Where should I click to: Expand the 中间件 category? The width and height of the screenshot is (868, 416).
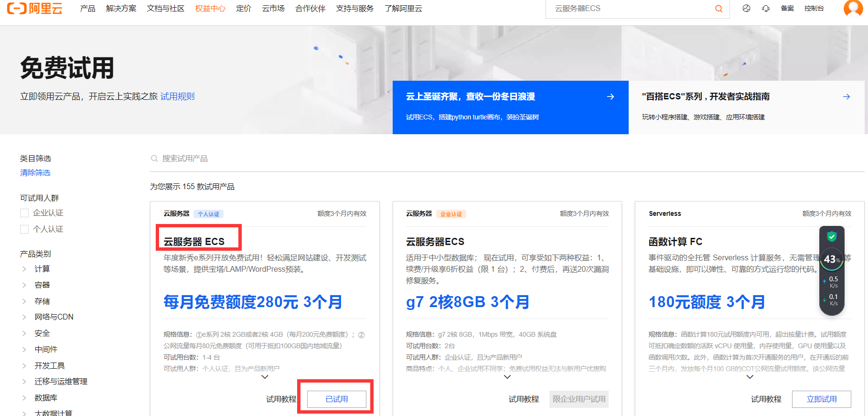pos(24,350)
